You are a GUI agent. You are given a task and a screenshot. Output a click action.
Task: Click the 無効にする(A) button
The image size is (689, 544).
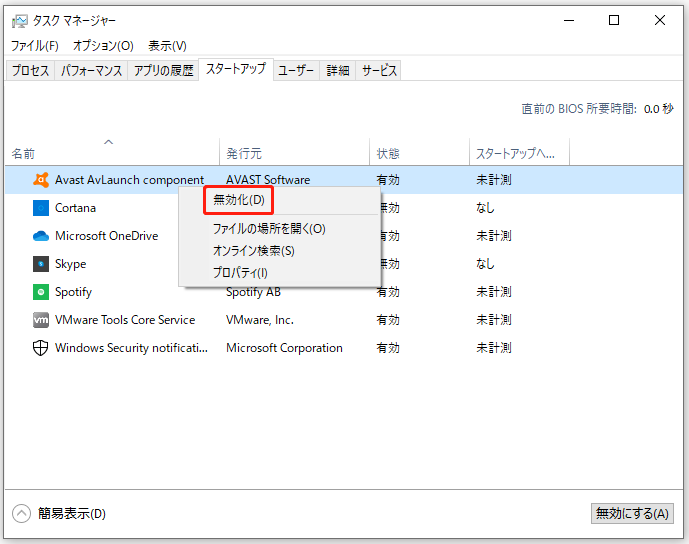pyautogui.click(x=632, y=513)
